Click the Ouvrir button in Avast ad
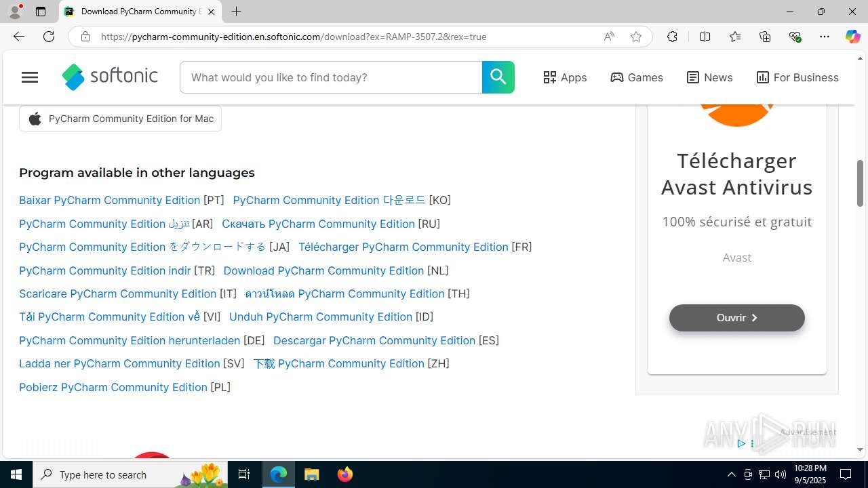The width and height of the screenshot is (868, 488). point(737,318)
